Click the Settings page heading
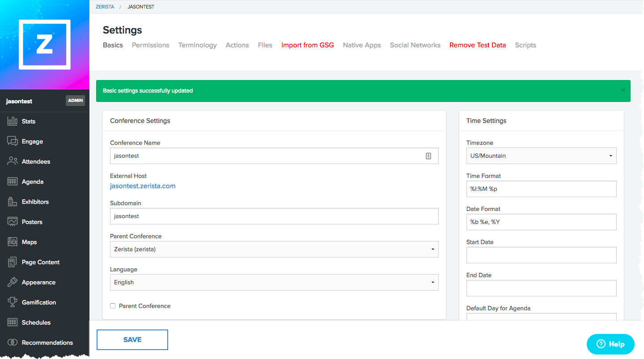This screenshot has width=644, height=359. pos(123,30)
